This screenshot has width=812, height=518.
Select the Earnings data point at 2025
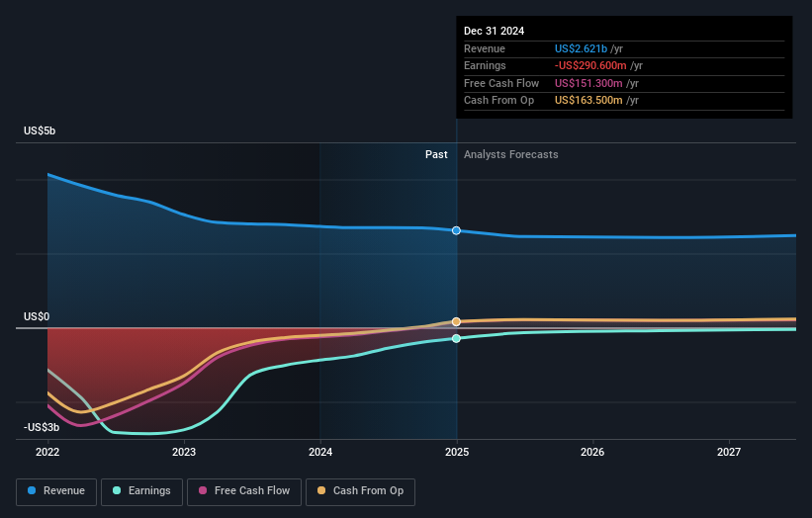[x=456, y=338]
